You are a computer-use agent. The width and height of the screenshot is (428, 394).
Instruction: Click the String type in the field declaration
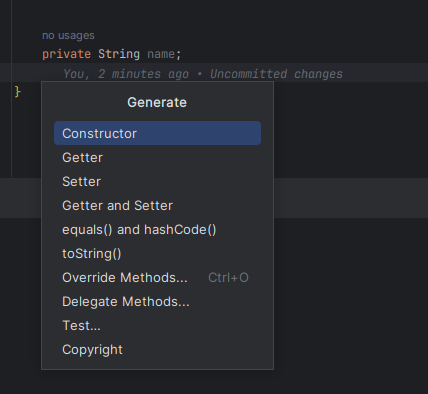pyautogui.click(x=119, y=54)
